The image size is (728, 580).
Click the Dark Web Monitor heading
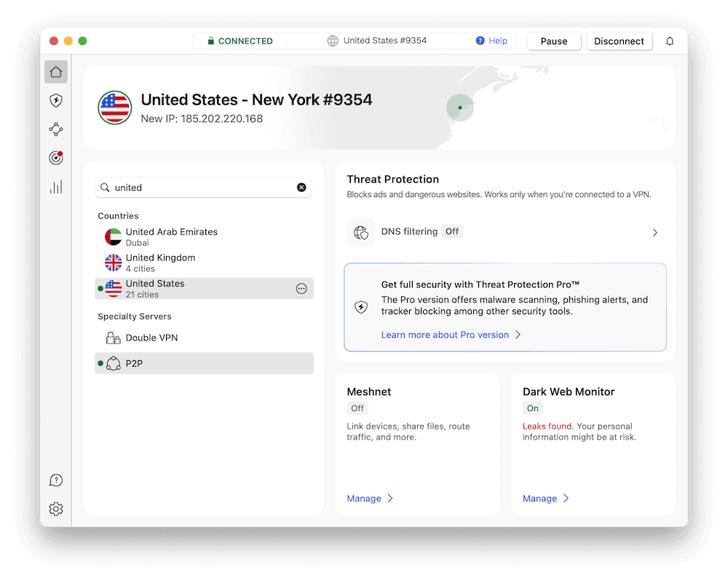tap(569, 392)
